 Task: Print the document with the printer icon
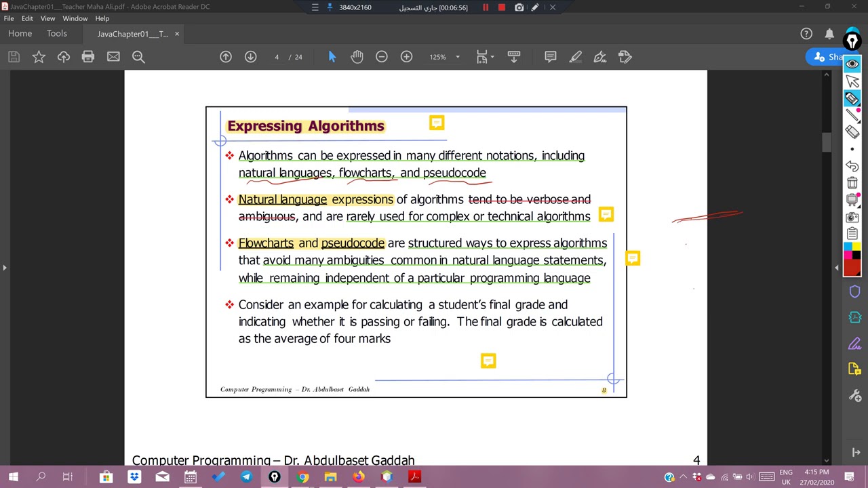(88, 57)
